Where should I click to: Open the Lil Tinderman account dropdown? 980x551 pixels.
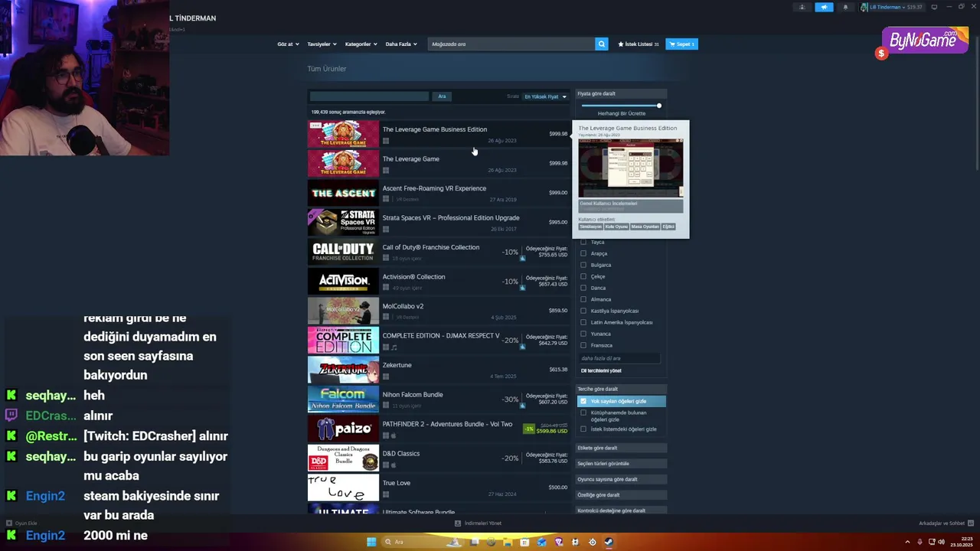pyautogui.click(x=893, y=7)
